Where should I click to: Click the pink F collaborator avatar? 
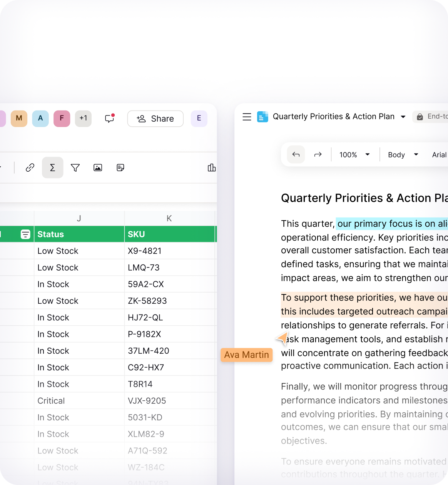point(62,119)
